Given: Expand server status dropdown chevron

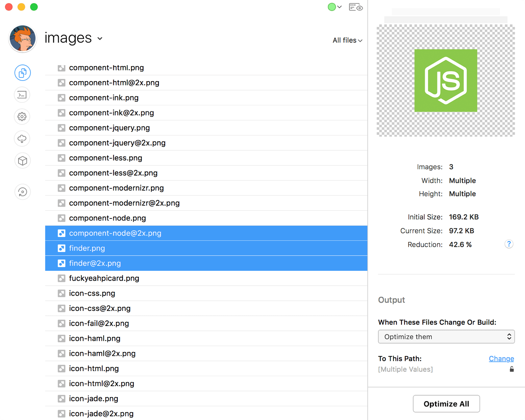Looking at the screenshot, I should click(339, 7).
